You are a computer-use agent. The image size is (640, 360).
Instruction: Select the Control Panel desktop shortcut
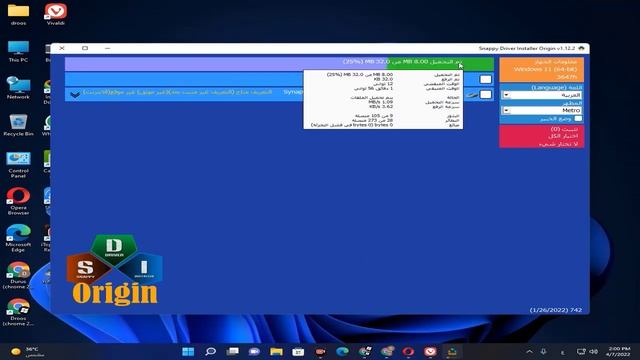18,164
